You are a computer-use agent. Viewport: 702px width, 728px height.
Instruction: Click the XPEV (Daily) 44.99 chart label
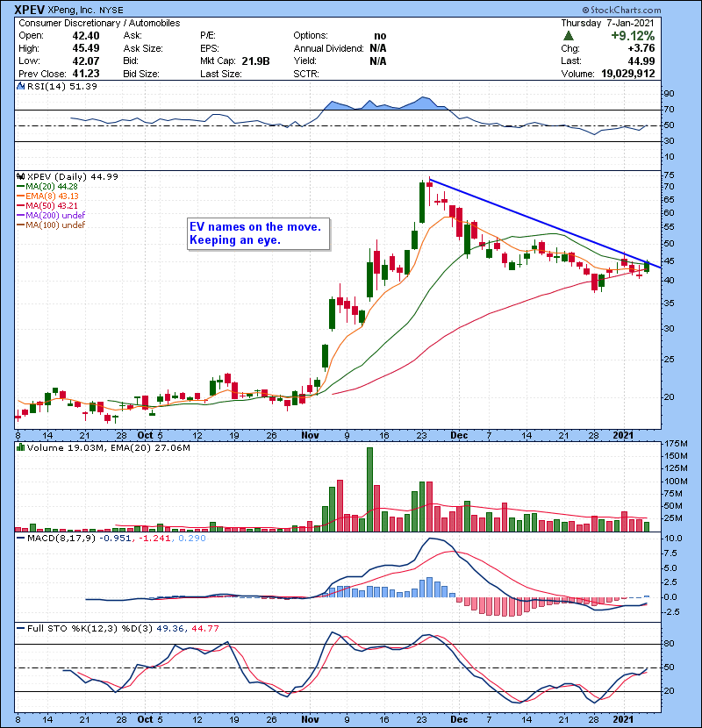click(73, 177)
